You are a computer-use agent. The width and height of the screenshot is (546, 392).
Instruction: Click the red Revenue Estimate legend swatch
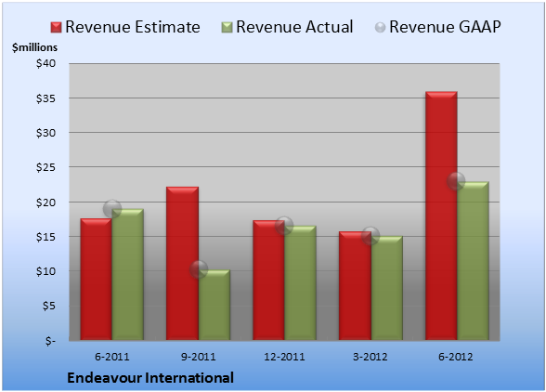[56, 28]
